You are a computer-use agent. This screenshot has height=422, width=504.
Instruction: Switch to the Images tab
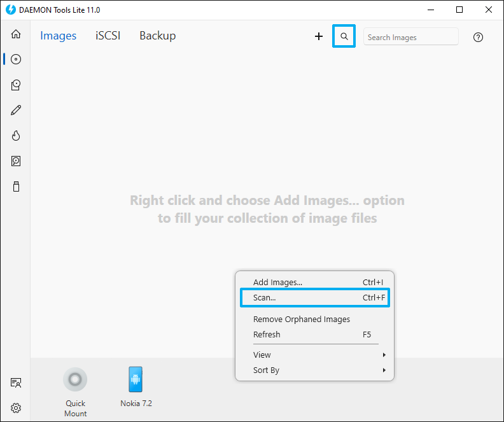[x=58, y=36]
